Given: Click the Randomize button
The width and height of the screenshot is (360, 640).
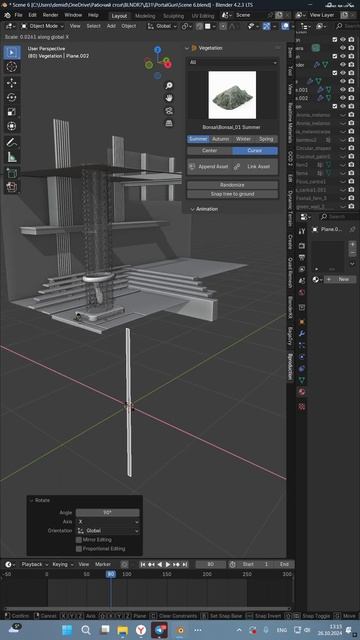Looking at the screenshot, I should click(x=233, y=185).
